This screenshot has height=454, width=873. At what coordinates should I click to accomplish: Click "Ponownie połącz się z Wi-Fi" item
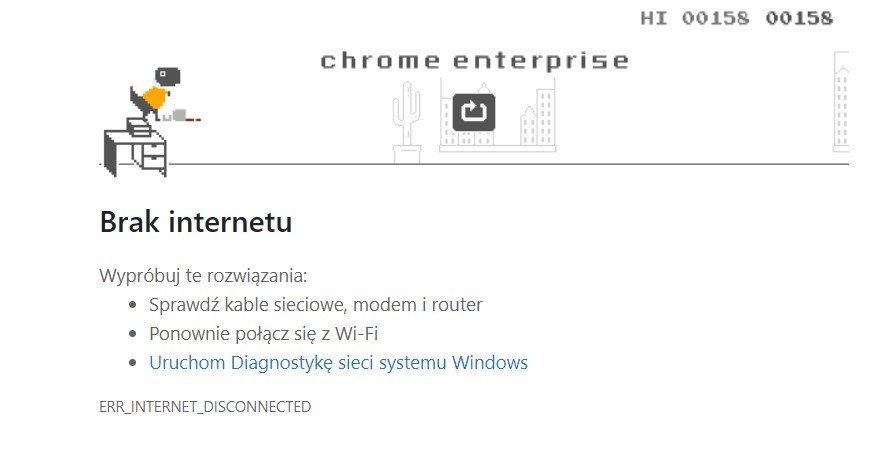pos(263,334)
